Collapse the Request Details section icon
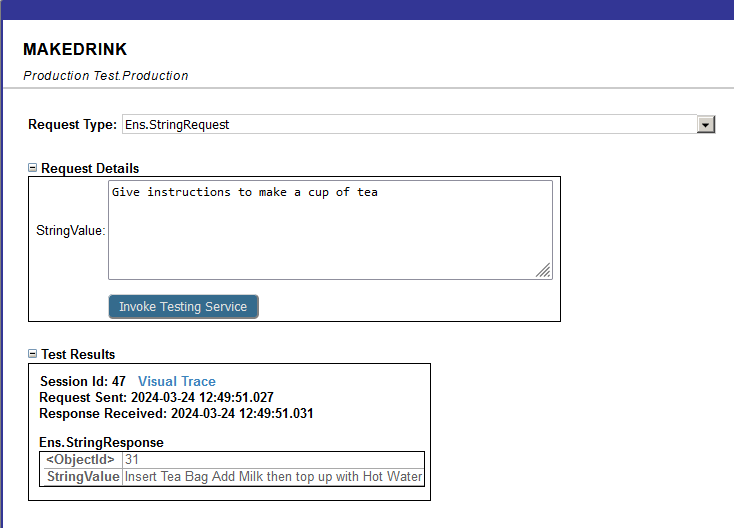Image resolution: width=734 pixels, height=528 pixels. (x=33, y=169)
